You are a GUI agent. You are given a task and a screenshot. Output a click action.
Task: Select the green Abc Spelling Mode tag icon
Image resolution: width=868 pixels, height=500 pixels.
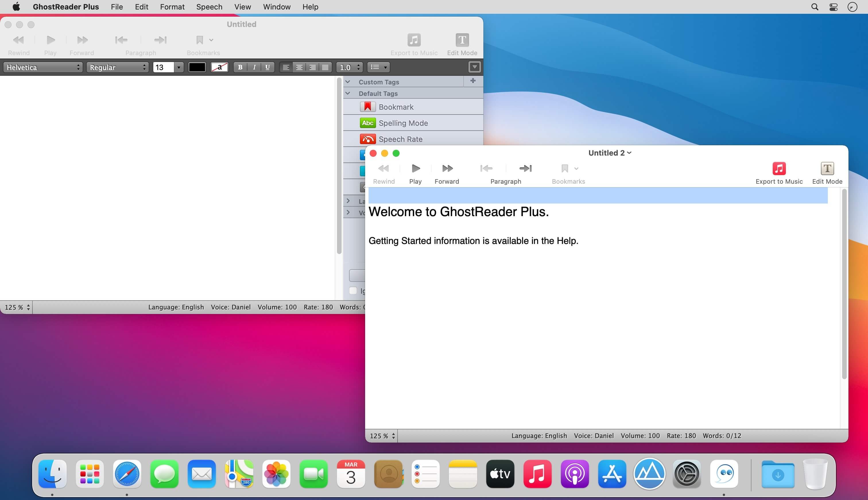368,123
